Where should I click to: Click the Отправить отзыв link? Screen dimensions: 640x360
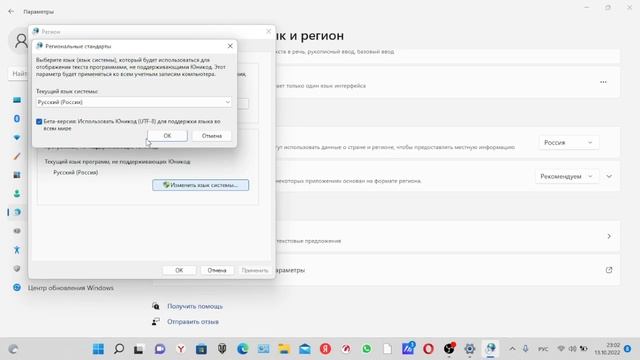(x=193, y=322)
